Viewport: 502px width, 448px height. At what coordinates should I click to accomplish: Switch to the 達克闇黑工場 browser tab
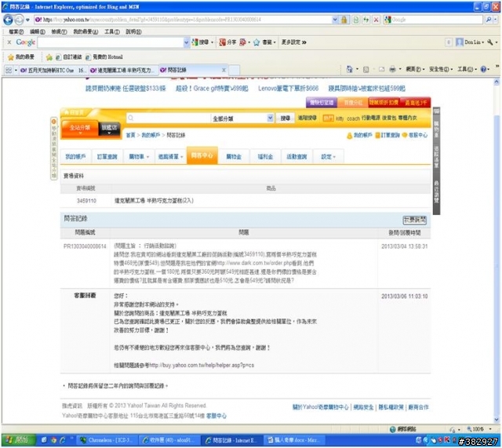pyautogui.click(x=123, y=70)
